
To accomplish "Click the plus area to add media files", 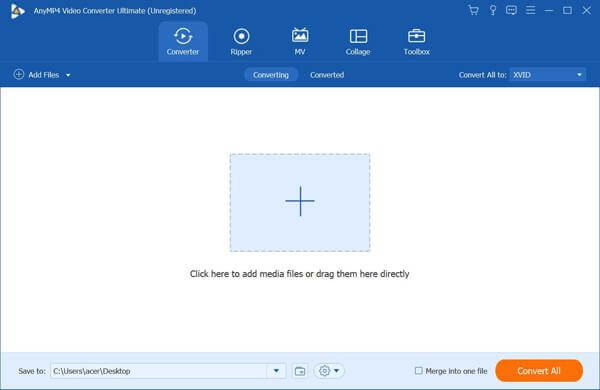I will pos(300,202).
